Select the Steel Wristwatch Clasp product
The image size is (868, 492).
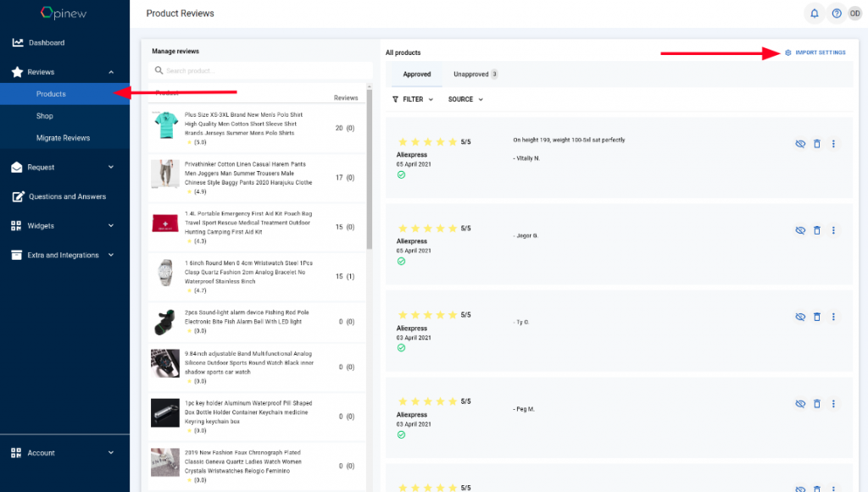click(x=257, y=276)
